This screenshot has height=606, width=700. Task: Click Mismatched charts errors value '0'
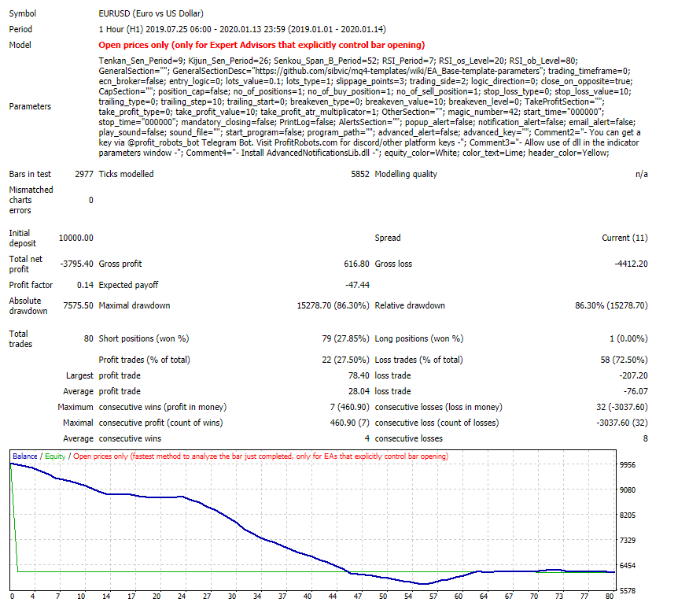pyautogui.click(x=91, y=200)
